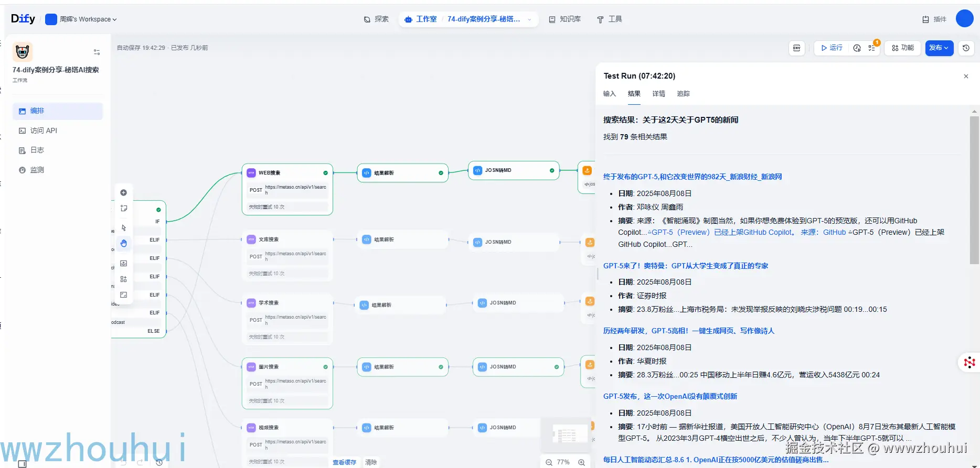
Task: Select 日志 in the sidebar
Action: 58,150
